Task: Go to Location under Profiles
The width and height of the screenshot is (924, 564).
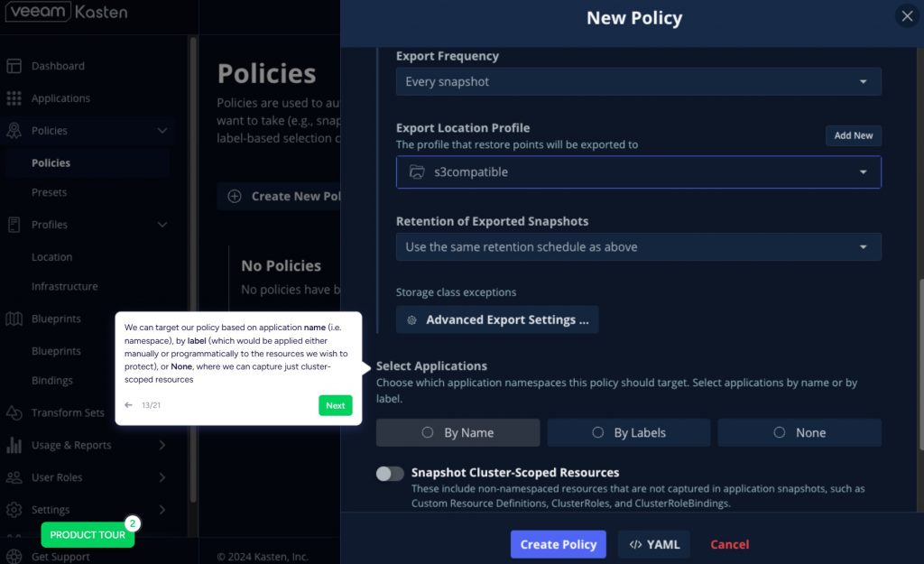Action: (x=51, y=257)
